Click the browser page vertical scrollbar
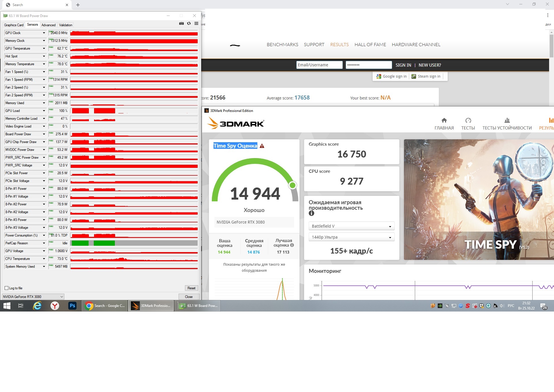The image size is (554, 392). (551, 46)
